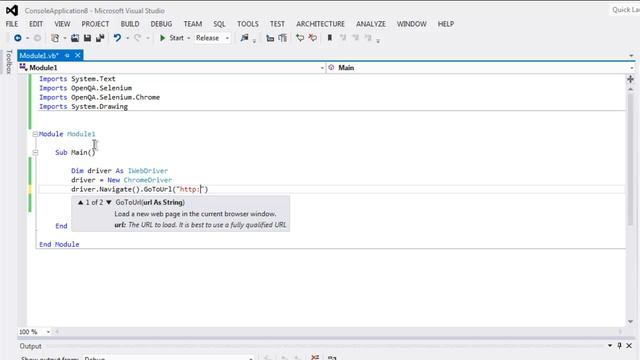The image size is (640, 360).
Task: Collapse the Sub Main code block
Action: pyautogui.click(x=35, y=152)
